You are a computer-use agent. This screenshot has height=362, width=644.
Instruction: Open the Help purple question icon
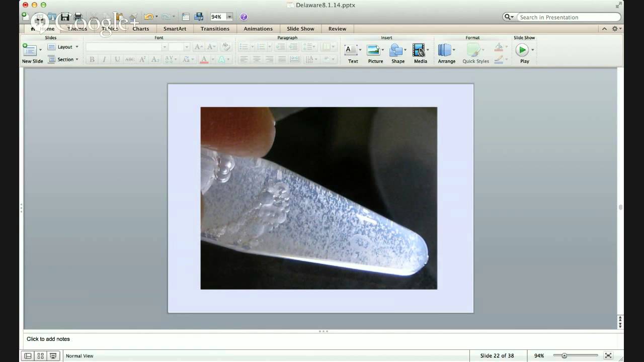[x=244, y=17]
